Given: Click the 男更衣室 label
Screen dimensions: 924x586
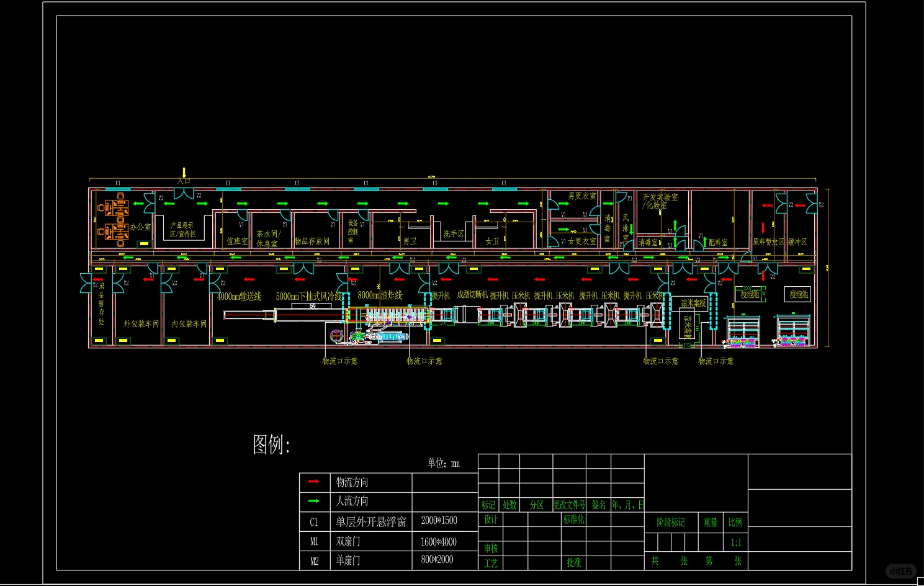Looking at the screenshot, I should point(582,196).
